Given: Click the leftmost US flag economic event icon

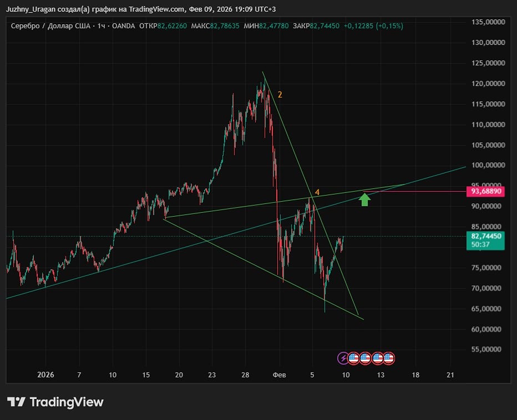Looking at the screenshot, I should coord(353,358).
